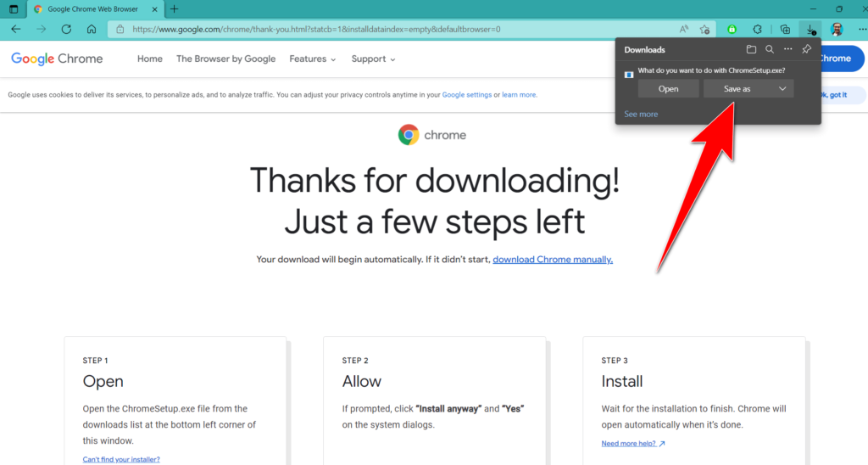Click the Read aloud icon
Screen dimensions: 868x465
click(684, 30)
